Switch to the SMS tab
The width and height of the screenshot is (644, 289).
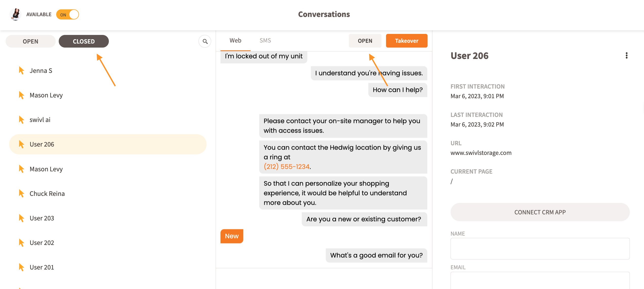click(265, 40)
